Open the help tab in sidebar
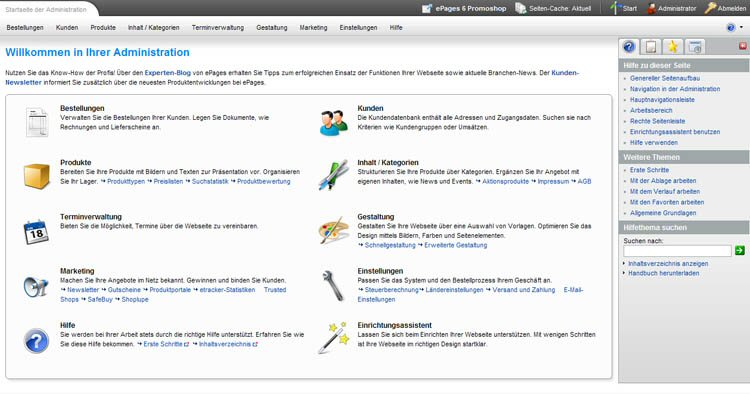The image size is (750, 394). [629, 47]
